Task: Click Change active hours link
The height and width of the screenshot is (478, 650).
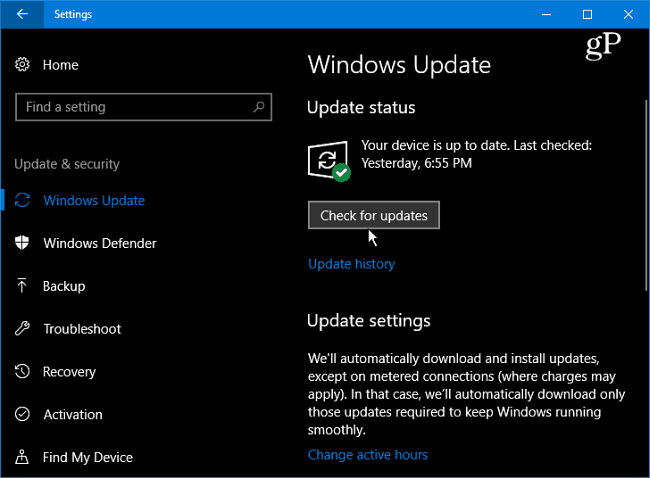Action: coord(368,455)
